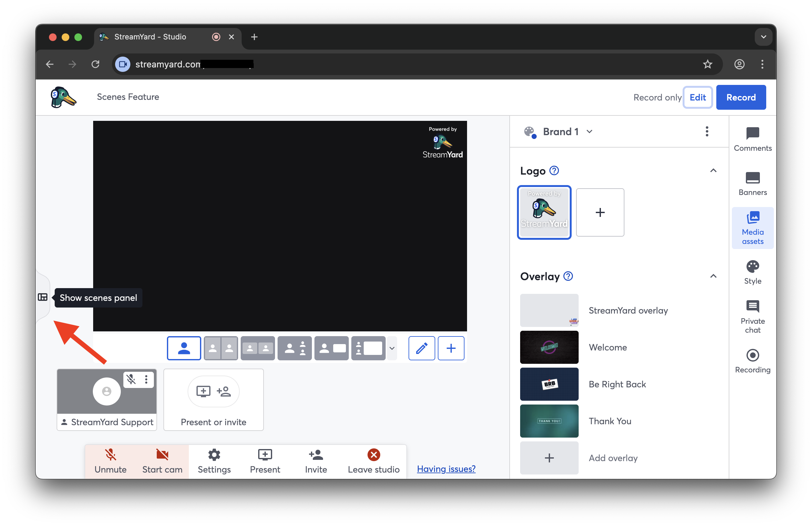Open brand options three-dot menu
Screen dimensions: 812x526
click(706, 131)
